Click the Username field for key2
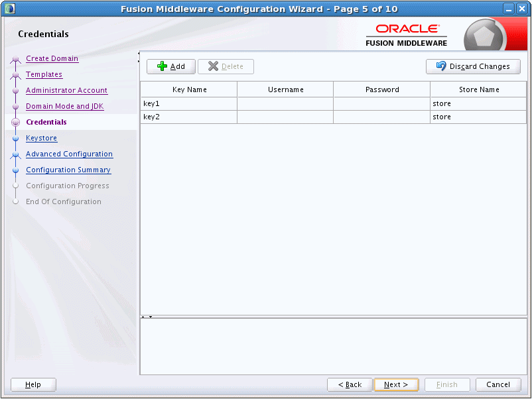This screenshot has height=399, width=532. (285, 117)
